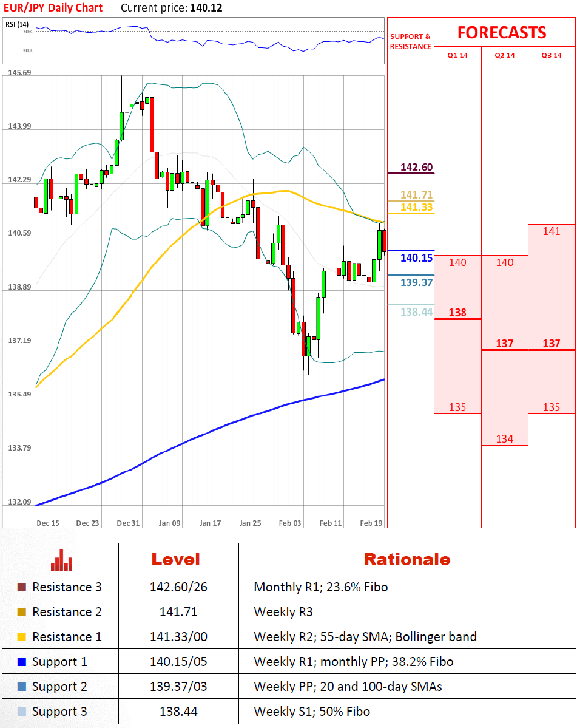Click the Resistance 1 yellow swatch
The width and height of the screenshot is (577, 728).
22,637
